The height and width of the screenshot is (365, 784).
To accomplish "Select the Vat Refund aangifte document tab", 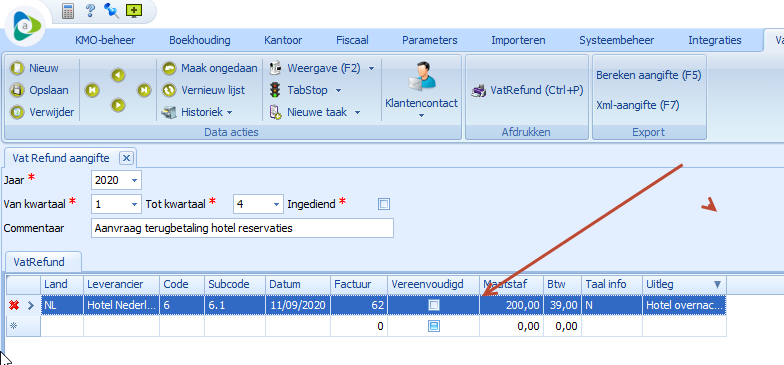I will pos(61,158).
